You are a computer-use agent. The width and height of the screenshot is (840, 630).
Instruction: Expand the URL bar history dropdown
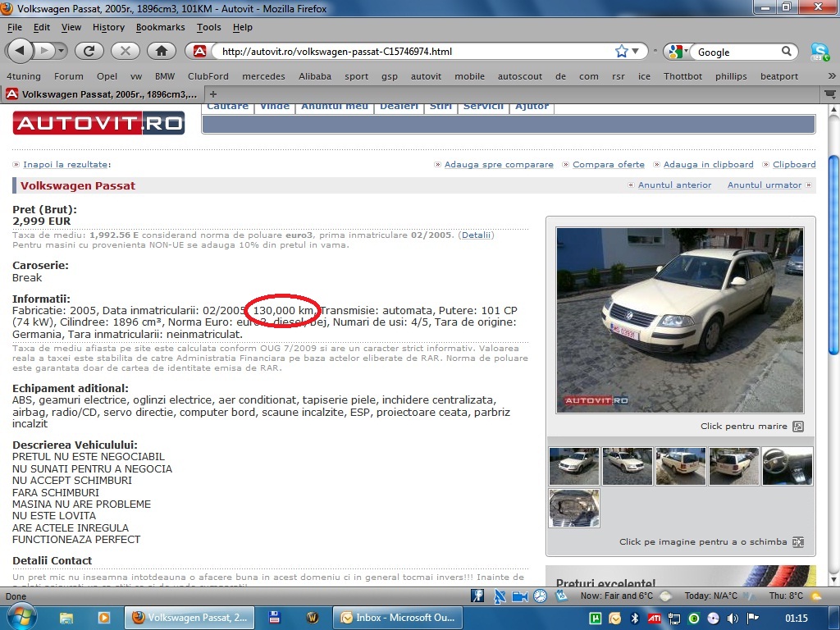(638, 52)
